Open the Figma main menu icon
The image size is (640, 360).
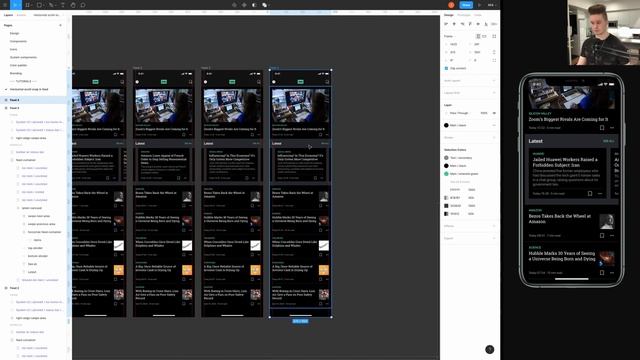4,5
